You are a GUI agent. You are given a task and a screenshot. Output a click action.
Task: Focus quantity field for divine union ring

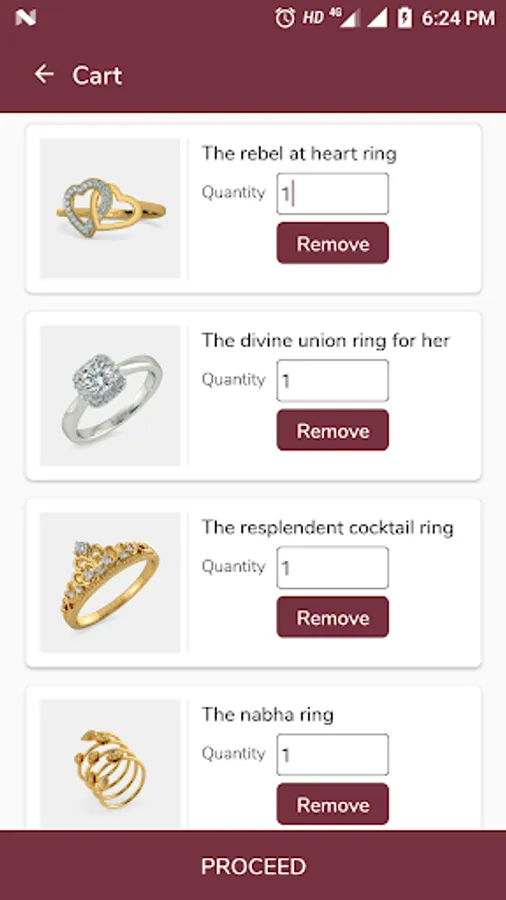332,380
